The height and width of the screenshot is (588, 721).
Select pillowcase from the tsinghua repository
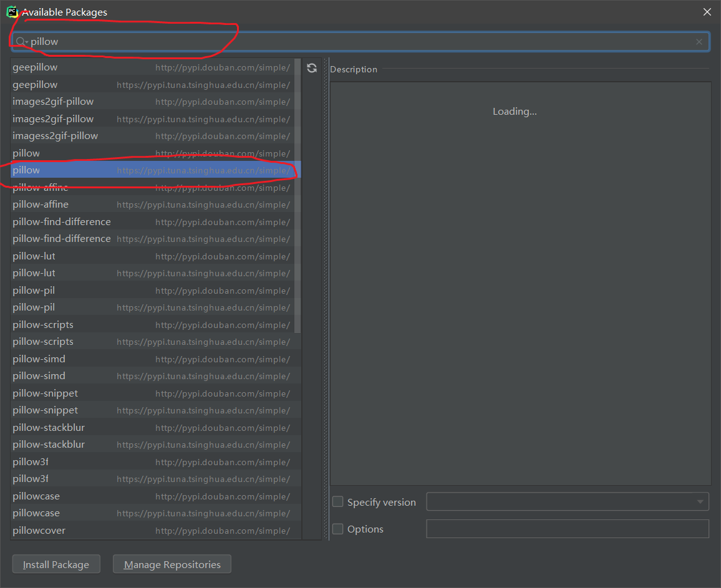155,513
